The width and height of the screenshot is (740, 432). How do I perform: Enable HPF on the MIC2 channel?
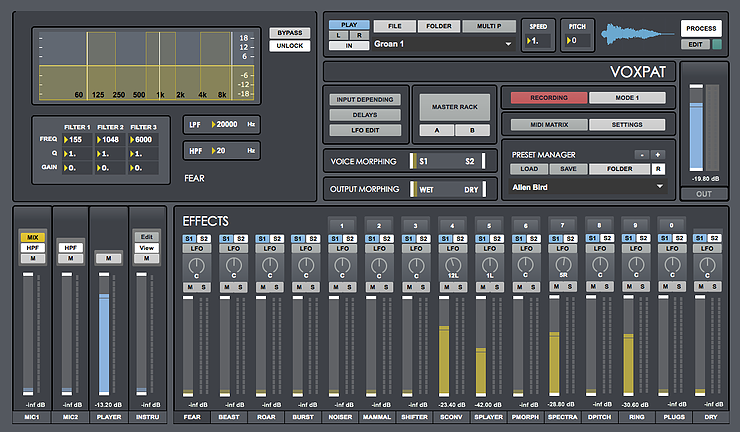(x=71, y=247)
